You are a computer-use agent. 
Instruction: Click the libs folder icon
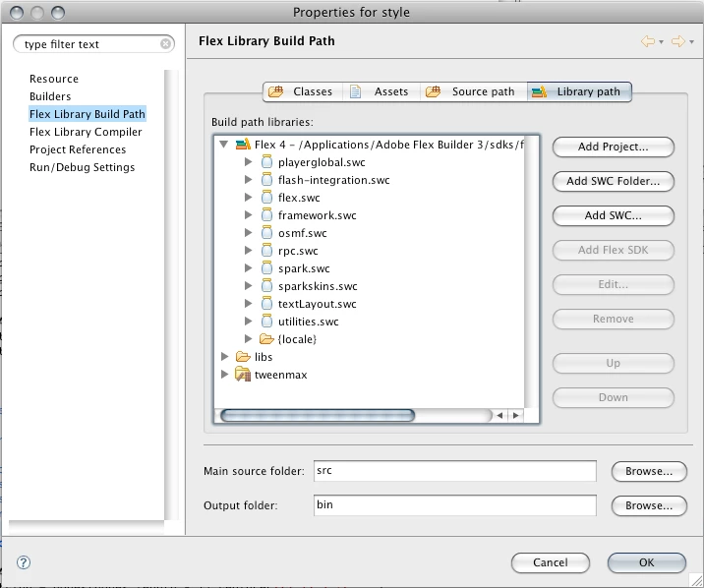tap(243, 357)
